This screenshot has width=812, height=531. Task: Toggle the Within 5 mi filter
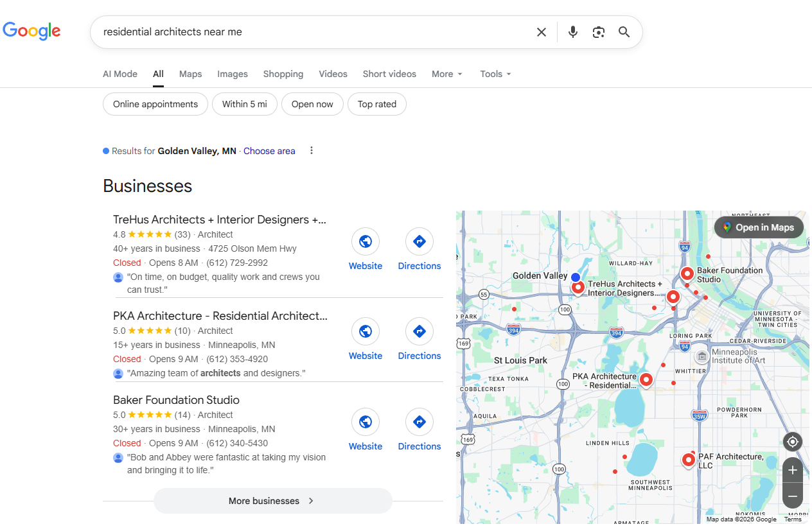coord(245,104)
